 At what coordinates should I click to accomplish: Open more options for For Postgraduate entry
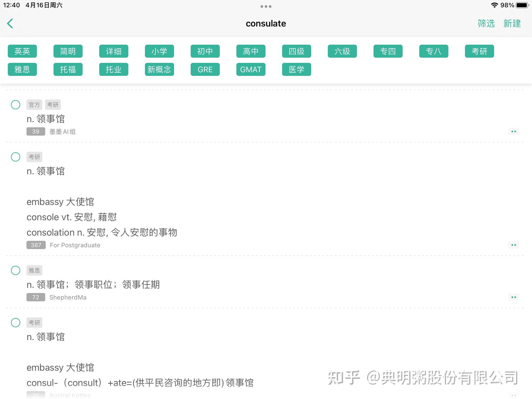[x=514, y=245]
